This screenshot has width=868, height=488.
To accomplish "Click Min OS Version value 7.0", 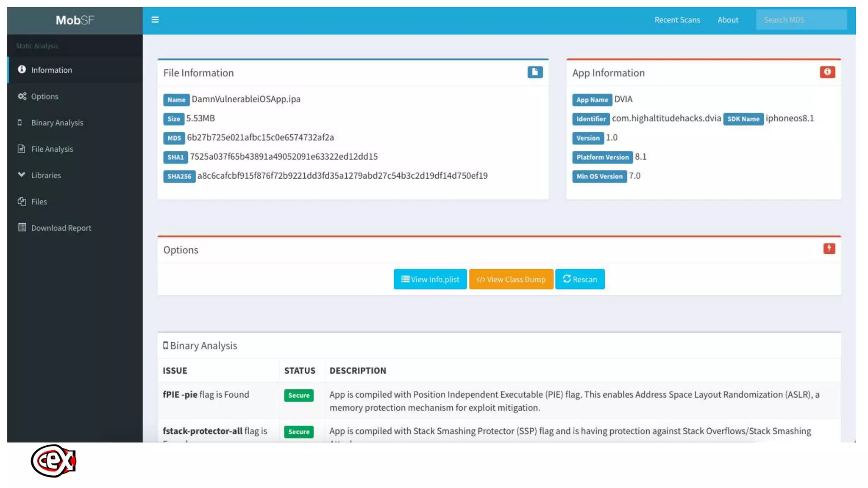I will tap(634, 176).
